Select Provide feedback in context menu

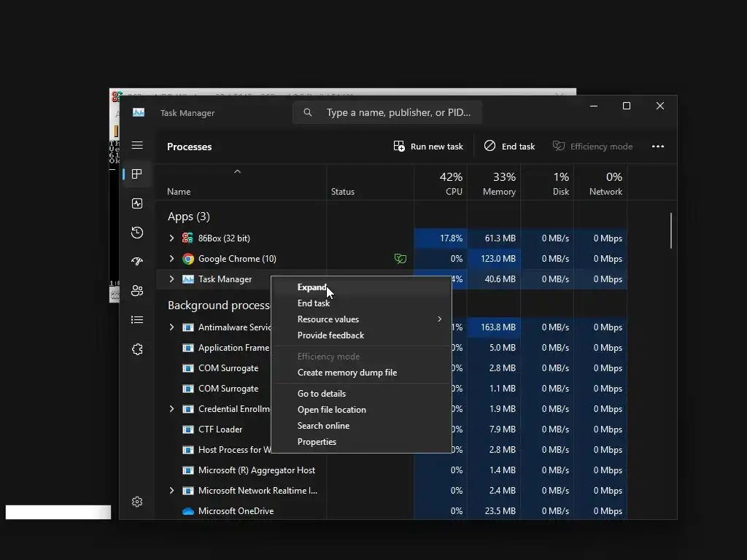pyautogui.click(x=361, y=335)
